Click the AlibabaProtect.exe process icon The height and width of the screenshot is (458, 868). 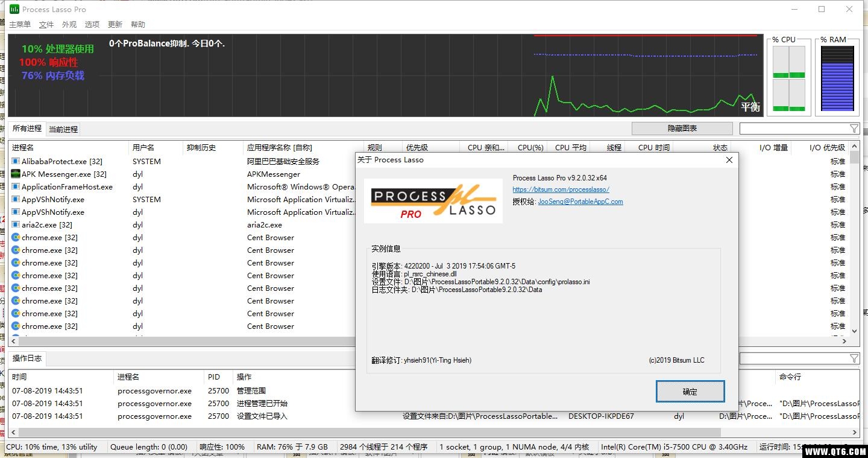point(16,161)
